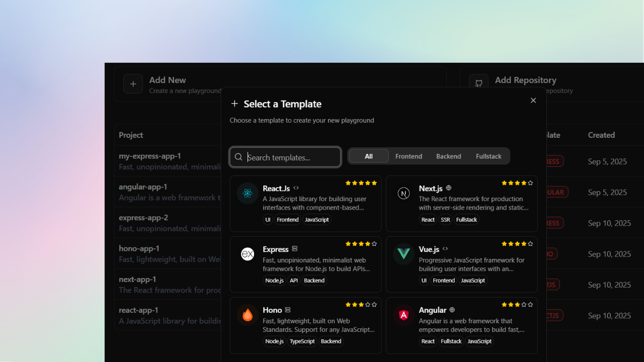Select the Angular red shield logo
The height and width of the screenshot is (362, 644).
click(404, 315)
